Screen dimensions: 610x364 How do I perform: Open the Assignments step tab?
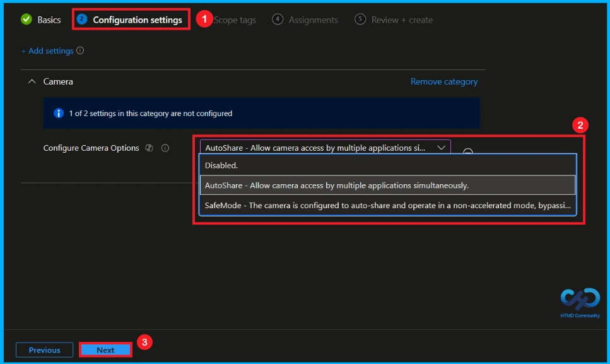pos(305,20)
